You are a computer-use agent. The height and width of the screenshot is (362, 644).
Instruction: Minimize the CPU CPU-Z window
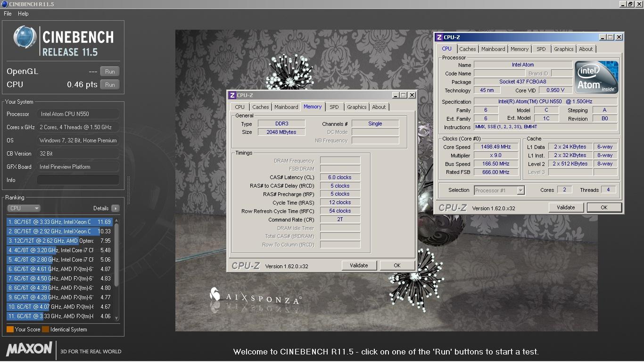tap(603, 37)
